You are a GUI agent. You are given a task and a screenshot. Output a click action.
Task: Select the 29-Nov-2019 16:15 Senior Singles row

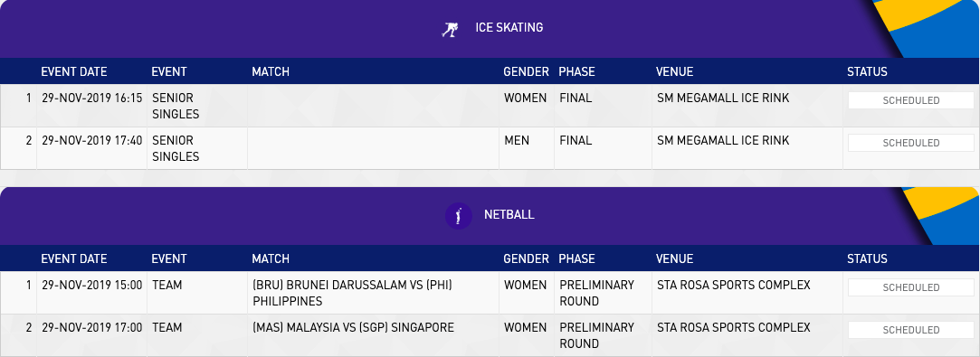490,106
